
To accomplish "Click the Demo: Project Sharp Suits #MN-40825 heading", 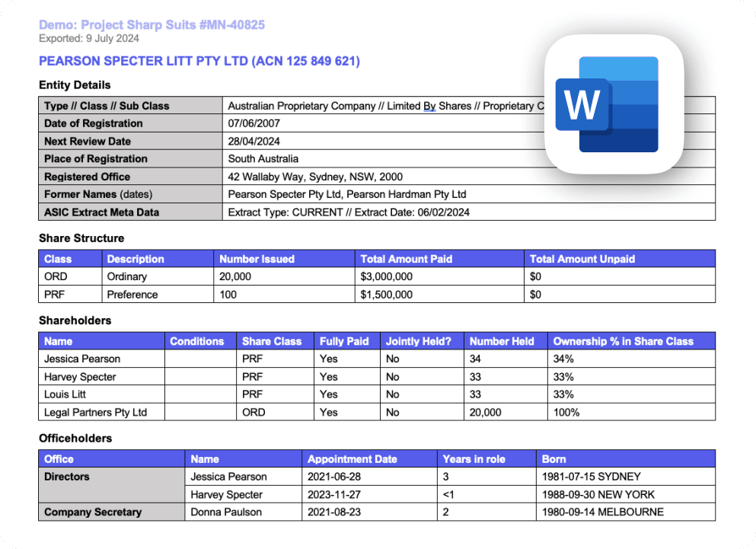I will (151, 25).
